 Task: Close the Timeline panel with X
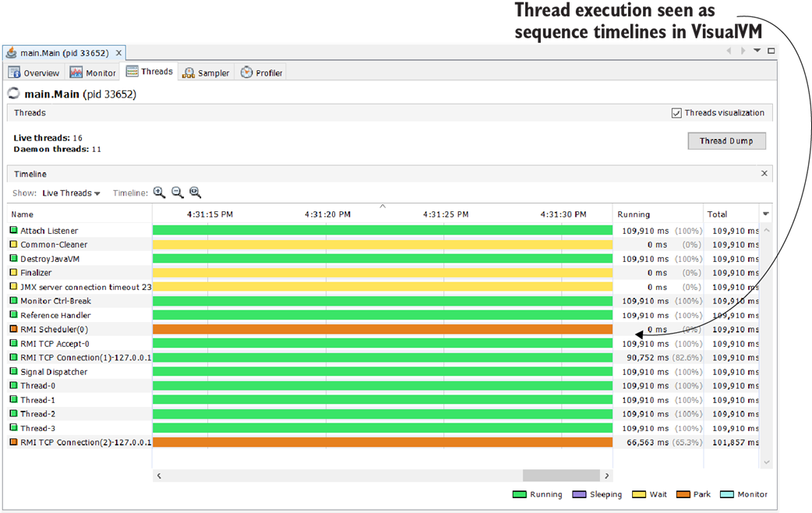(x=764, y=174)
